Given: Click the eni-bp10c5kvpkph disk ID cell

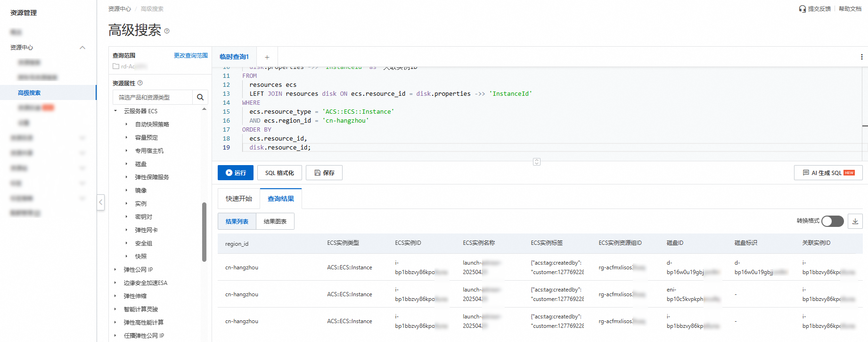Looking at the screenshot, I should point(693,294).
